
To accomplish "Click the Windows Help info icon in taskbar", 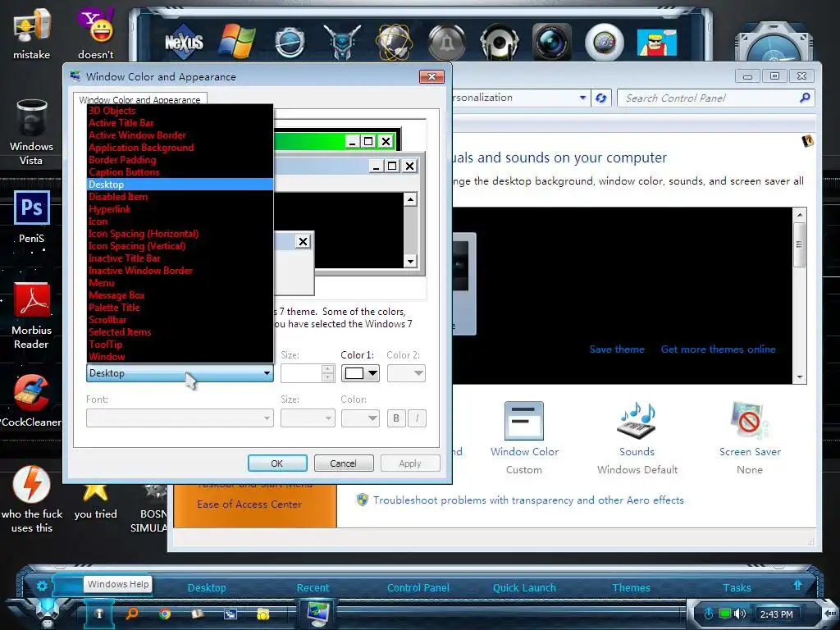I will 98,614.
